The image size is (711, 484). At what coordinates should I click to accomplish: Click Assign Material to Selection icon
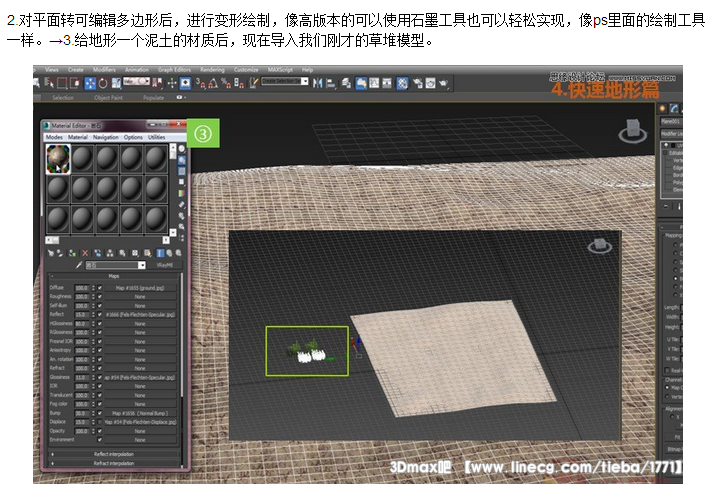(72, 253)
